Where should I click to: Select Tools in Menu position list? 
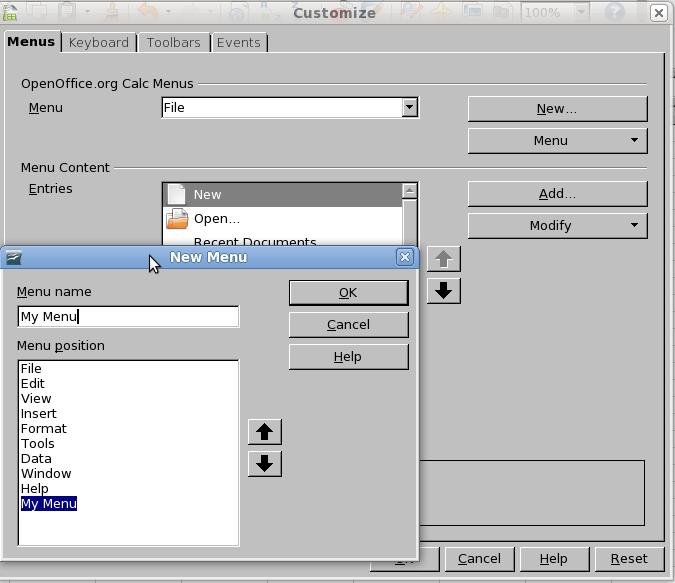click(38, 443)
